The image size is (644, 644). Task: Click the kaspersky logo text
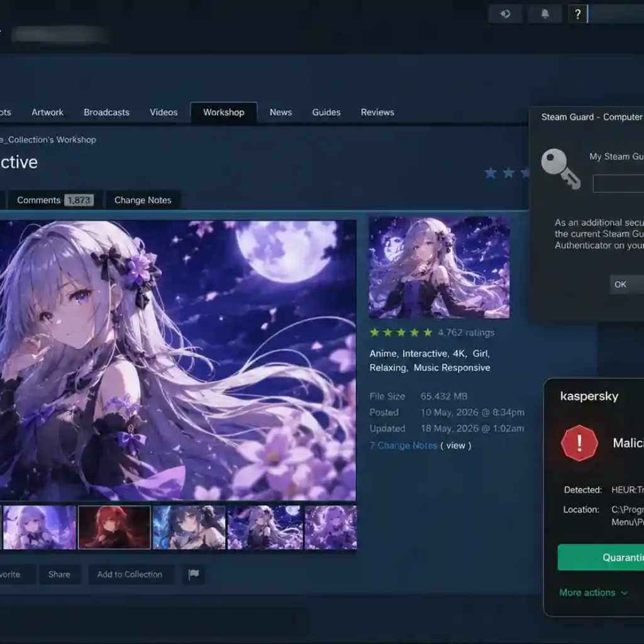click(x=589, y=396)
